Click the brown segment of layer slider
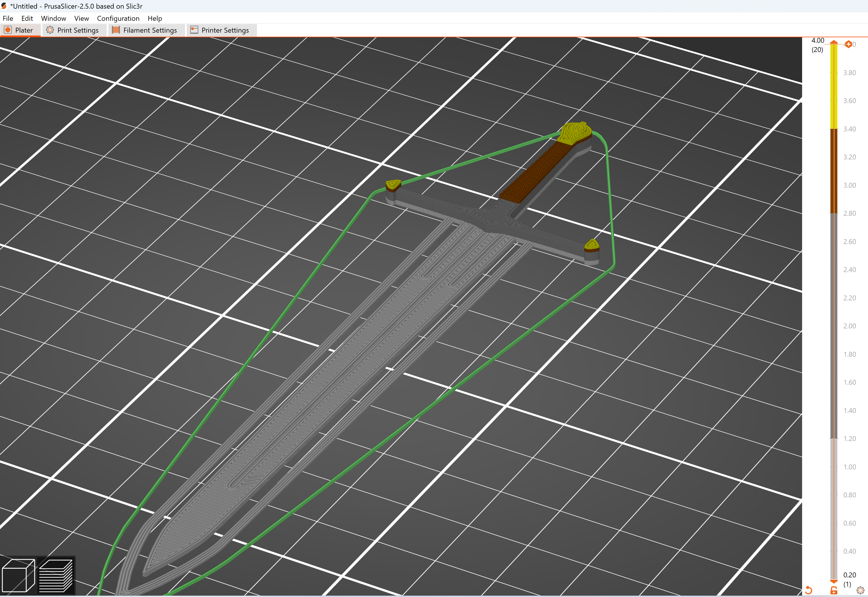 (x=834, y=171)
